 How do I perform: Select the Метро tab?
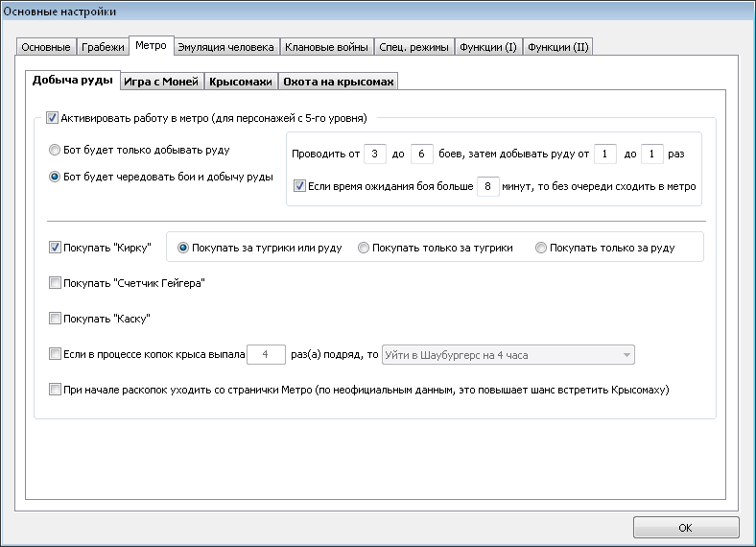pyautogui.click(x=151, y=45)
